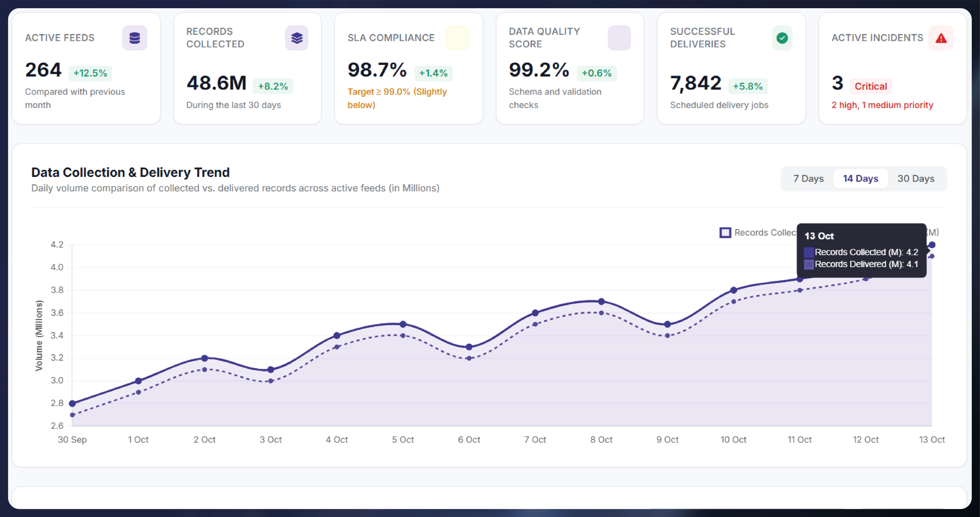Click the Records Delivered swatch in the tooltip
The width and height of the screenshot is (980, 517).
point(809,264)
